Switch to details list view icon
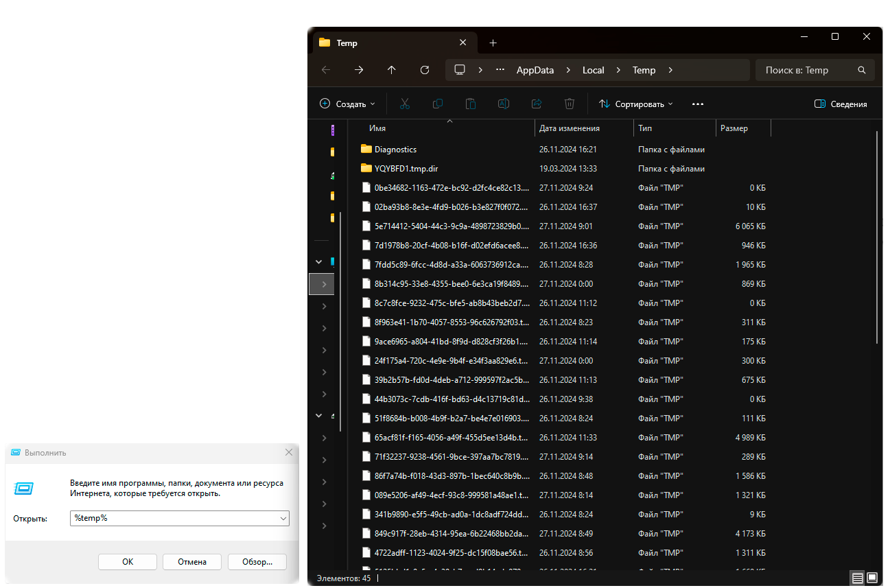Screen dimensions: 890x588 tap(857, 578)
